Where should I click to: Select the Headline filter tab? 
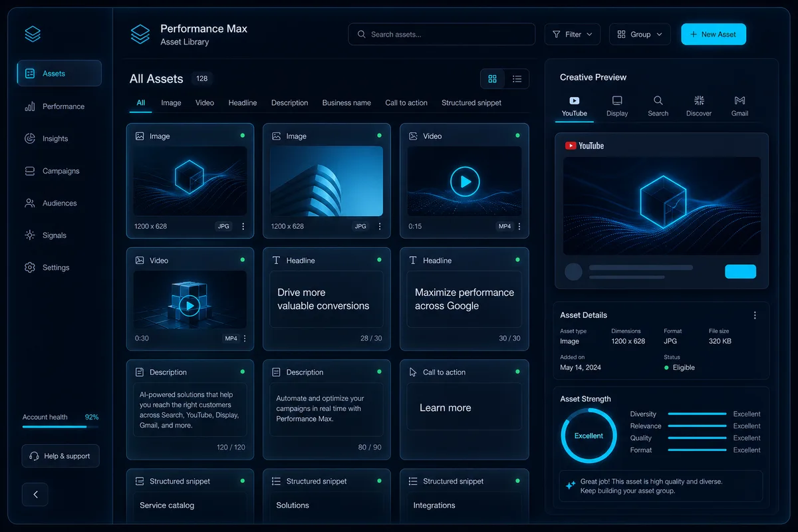pyautogui.click(x=243, y=102)
